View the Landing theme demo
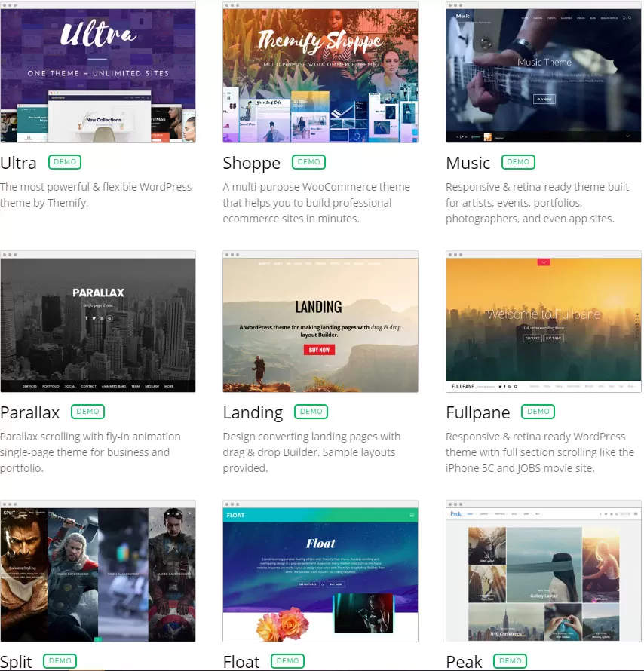The height and width of the screenshot is (671, 644). click(x=311, y=412)
